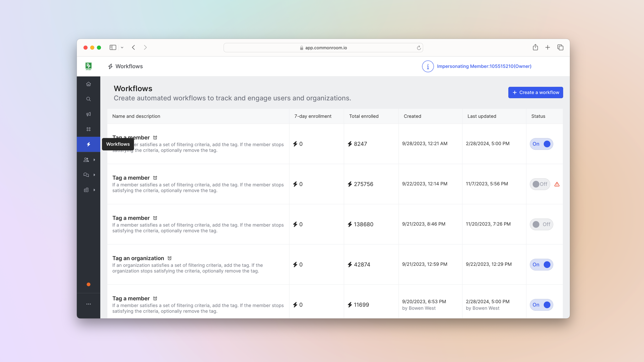Click the Created column header
Viewport: 644px width, 362px height.
click(x=412, y=116)
